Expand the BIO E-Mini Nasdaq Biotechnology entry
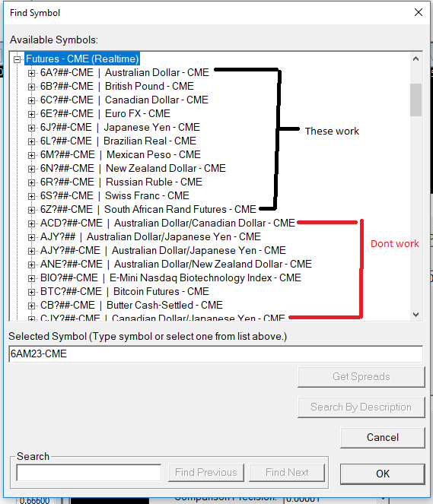Image resolution: width=433 pixels, height=504 pixels. click(31, 278)
